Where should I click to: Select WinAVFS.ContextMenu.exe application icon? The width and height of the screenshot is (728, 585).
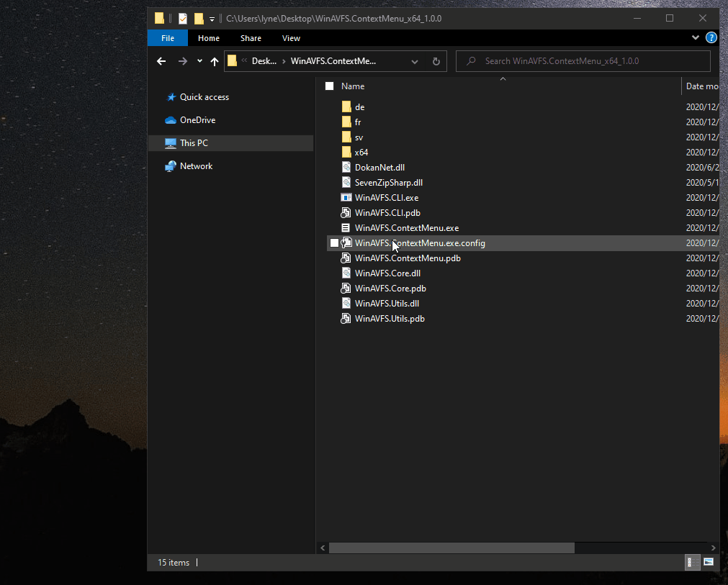(346, 228)
